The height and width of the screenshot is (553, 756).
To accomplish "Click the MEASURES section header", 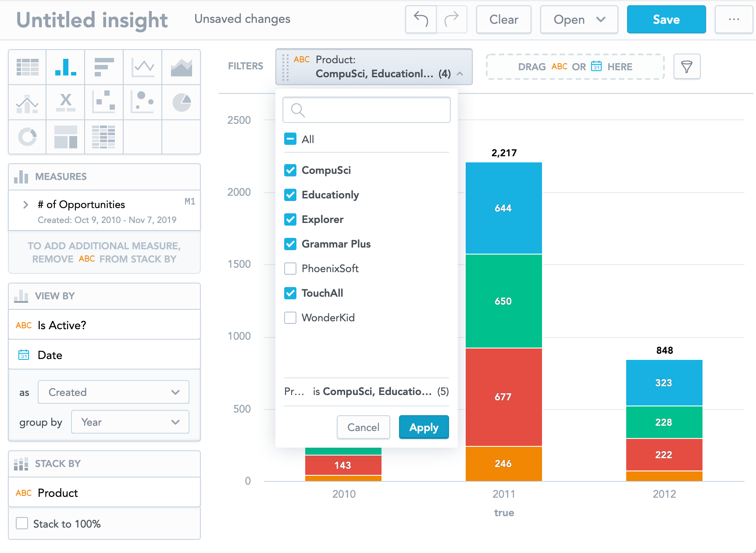I will [x=104, y=177].
